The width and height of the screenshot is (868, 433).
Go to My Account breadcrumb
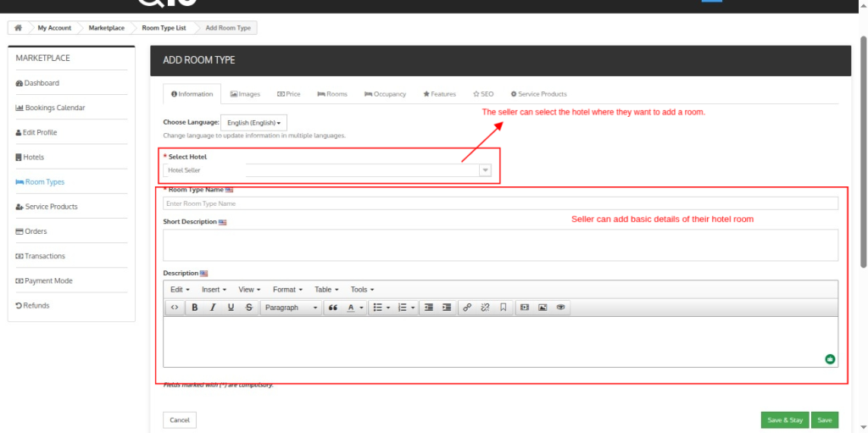coord(54,28)
